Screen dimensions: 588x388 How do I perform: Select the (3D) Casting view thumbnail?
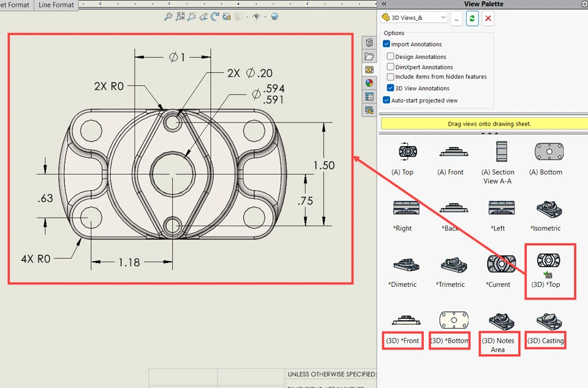pos(549,321)
